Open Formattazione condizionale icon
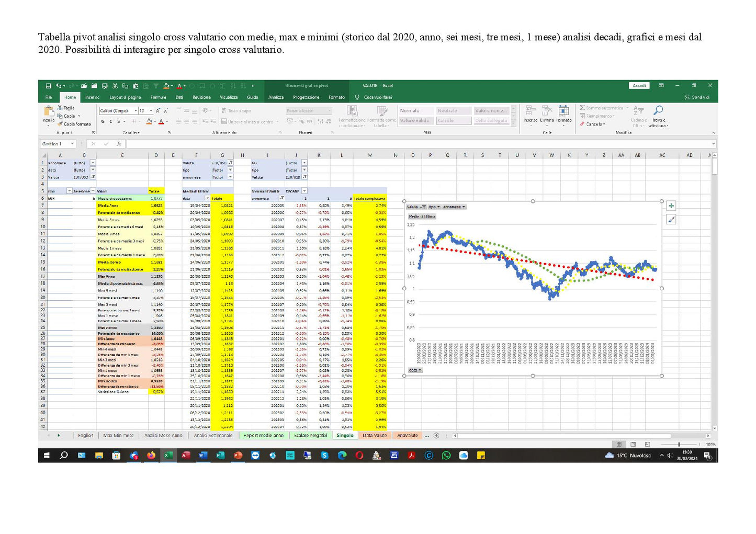Viewport: 756px width, 534px height. point(352,110)
